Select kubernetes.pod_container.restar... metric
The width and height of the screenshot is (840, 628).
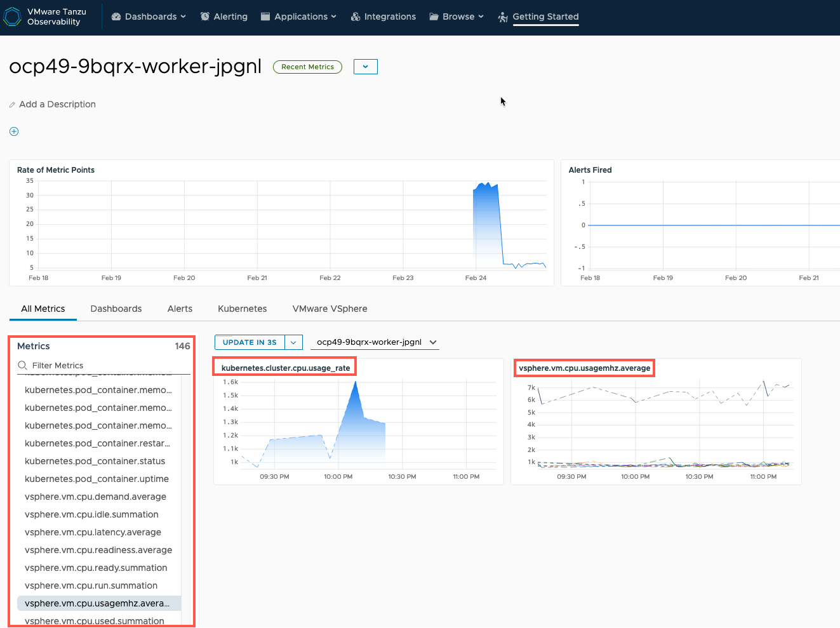click(x=98, y=443)
